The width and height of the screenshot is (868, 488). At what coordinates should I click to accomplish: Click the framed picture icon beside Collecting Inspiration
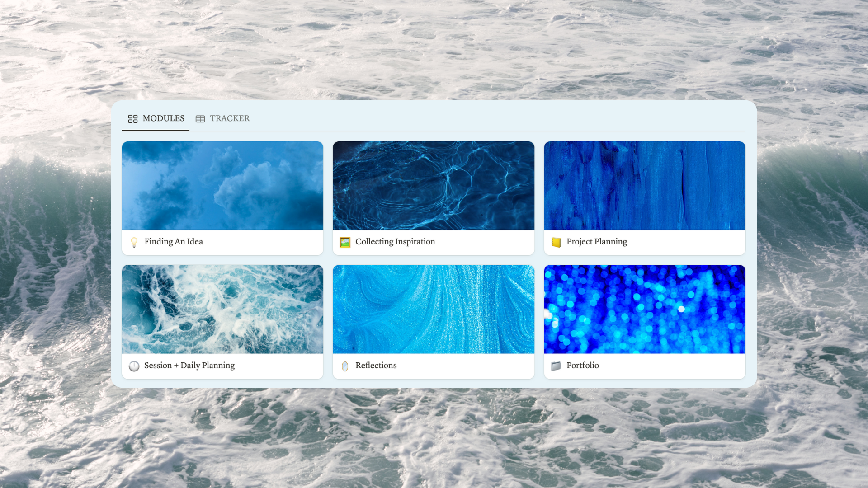point(345,242)
